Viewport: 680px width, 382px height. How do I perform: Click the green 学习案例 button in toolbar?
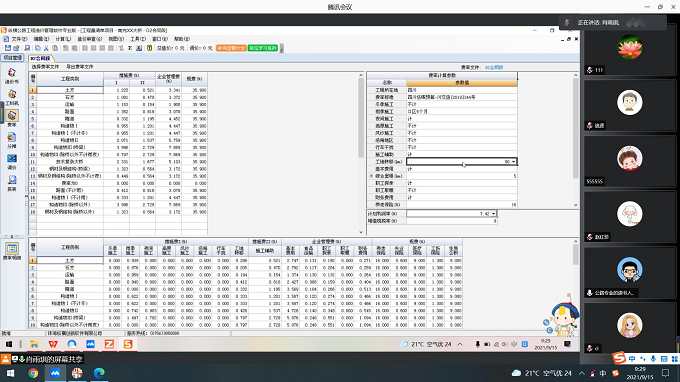pos(263,48)
